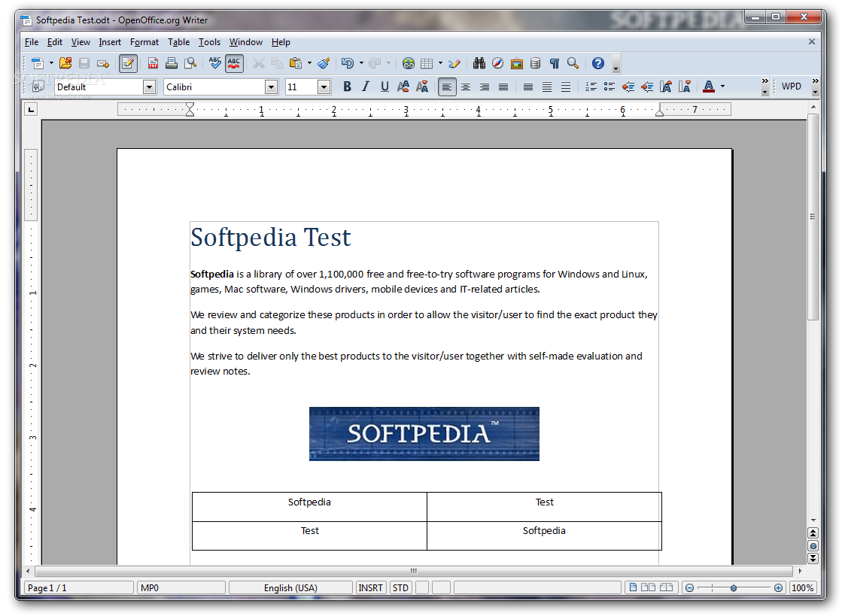Screen dimensions: 842x616
Task: Toggle INSRT insert mode in status bar
Action: coord(370,587)
